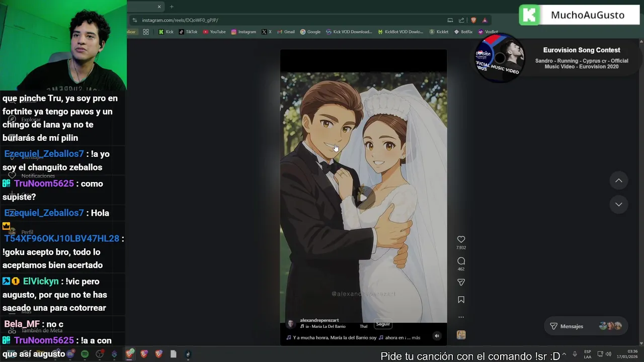The width and height of the screenshot is (644, 362).
Task: Share the reel with the send icon
Action: coord(461,282)
